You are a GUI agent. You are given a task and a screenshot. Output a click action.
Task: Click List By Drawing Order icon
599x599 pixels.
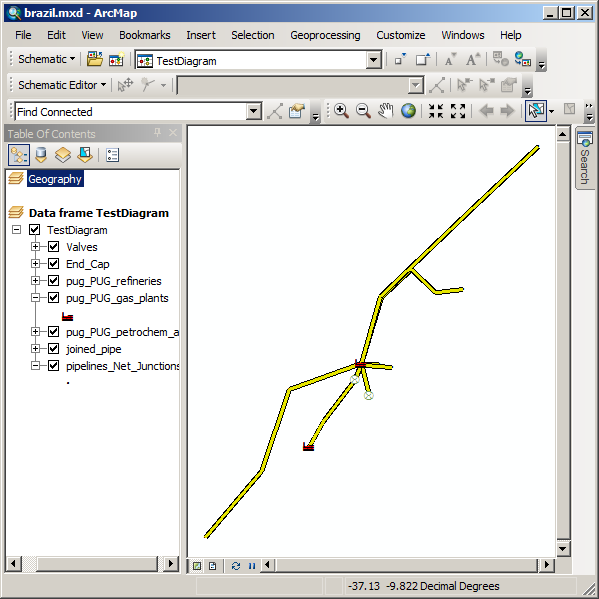point(19,155)
